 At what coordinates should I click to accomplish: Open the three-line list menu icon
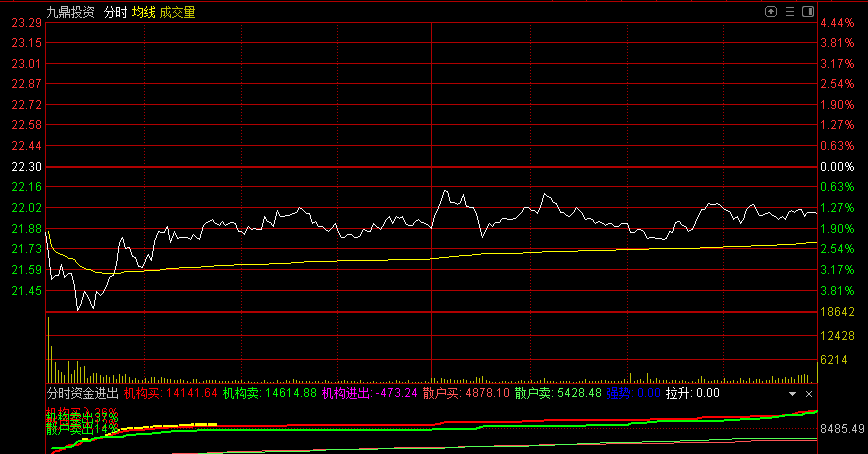[x=789, y=12]
